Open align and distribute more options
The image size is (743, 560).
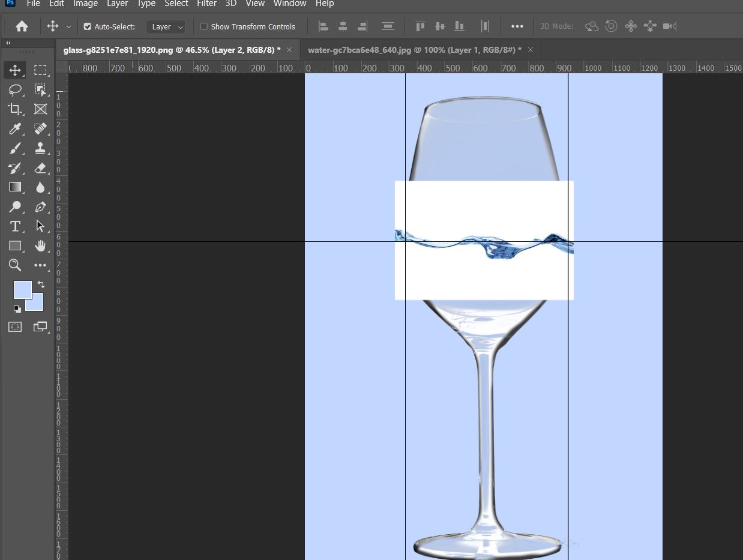tap(517, 26)
